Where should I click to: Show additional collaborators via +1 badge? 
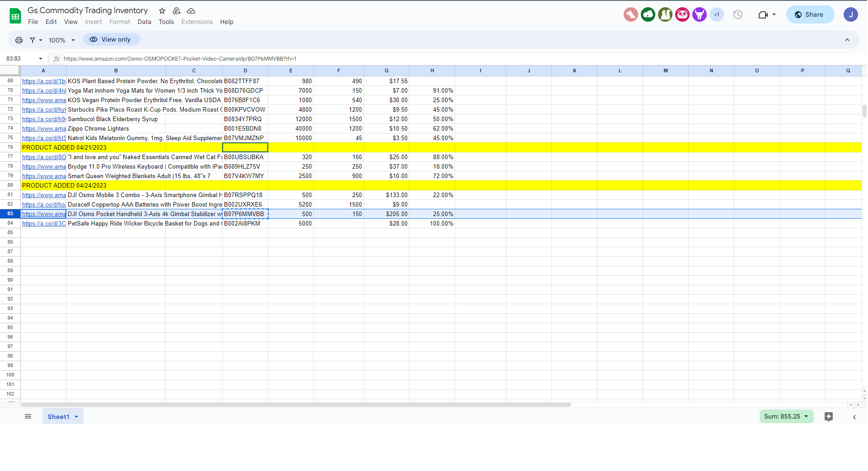coord(717,15)
